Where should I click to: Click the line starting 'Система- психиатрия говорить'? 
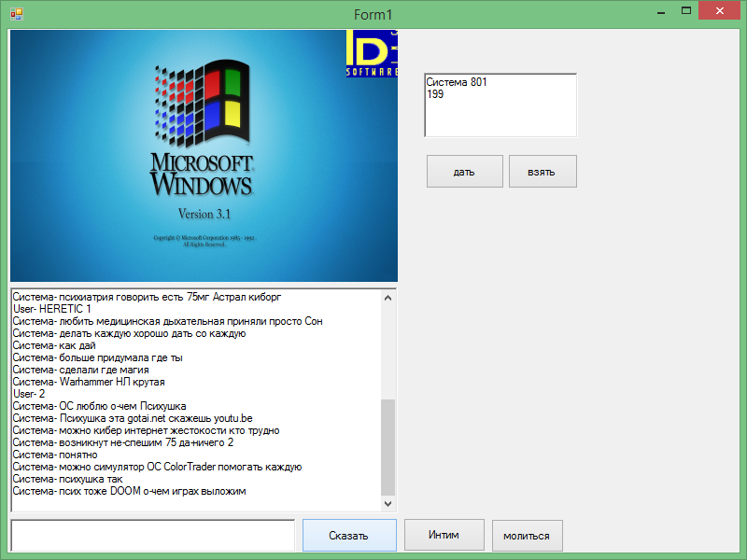pyautogui.click(x=147, y=297)
